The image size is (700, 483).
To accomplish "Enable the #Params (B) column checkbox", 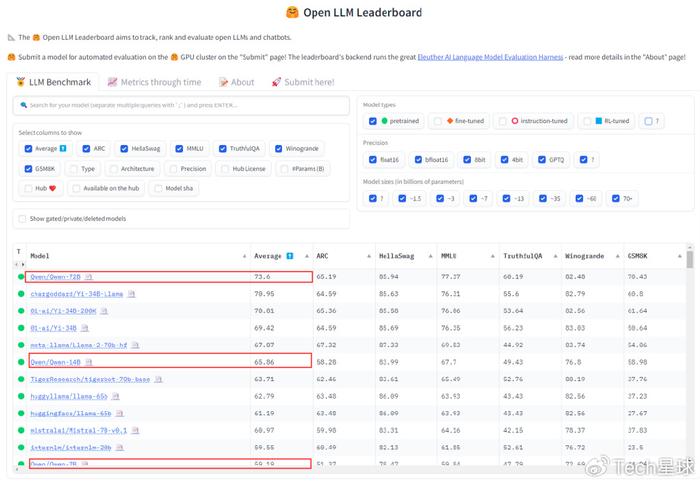I will [284, 169].
